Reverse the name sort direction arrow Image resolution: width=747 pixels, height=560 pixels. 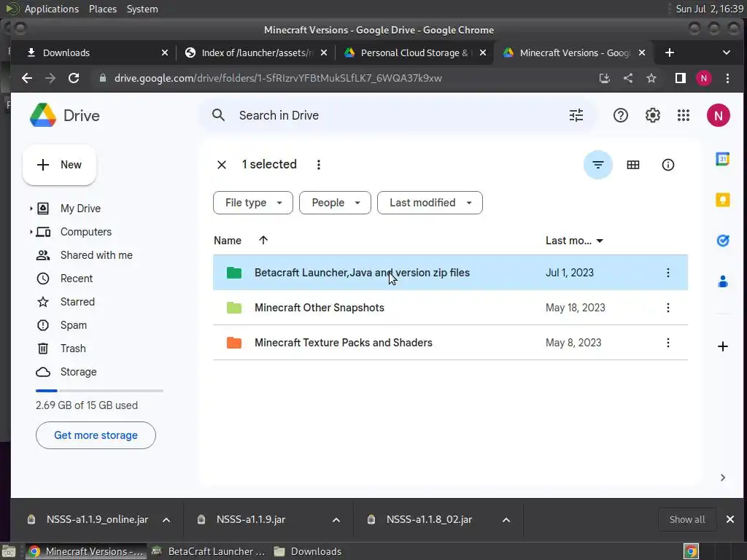click(x=263, y=240)
